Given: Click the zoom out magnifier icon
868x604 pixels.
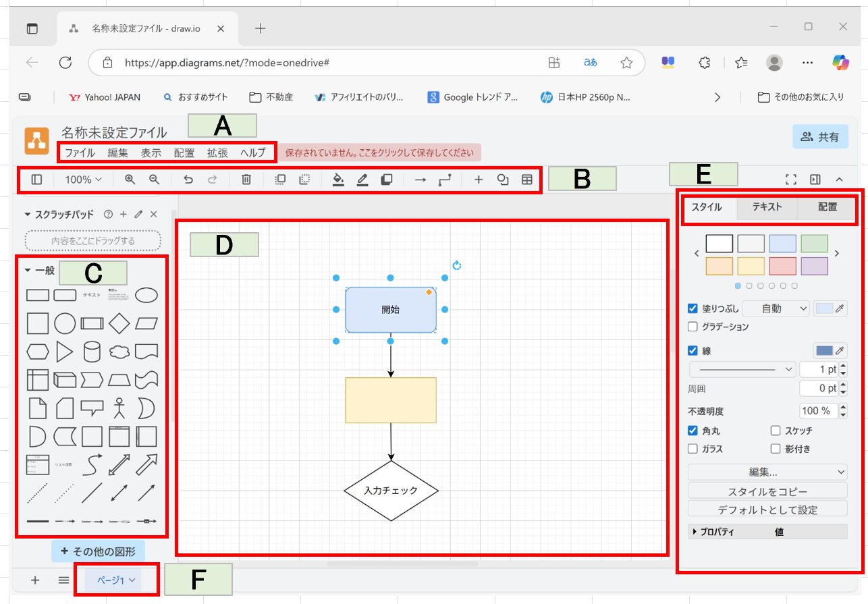Looking at the screenshot, I should 155,180.
